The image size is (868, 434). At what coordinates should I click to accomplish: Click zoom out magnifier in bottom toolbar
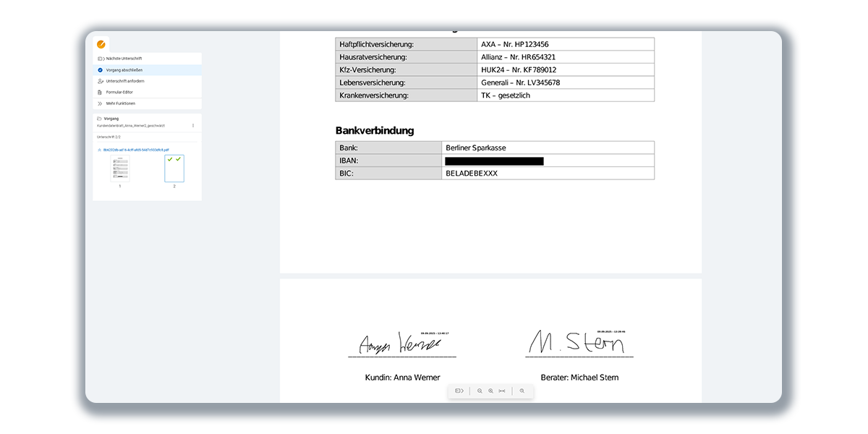click(x=480, y=391)
